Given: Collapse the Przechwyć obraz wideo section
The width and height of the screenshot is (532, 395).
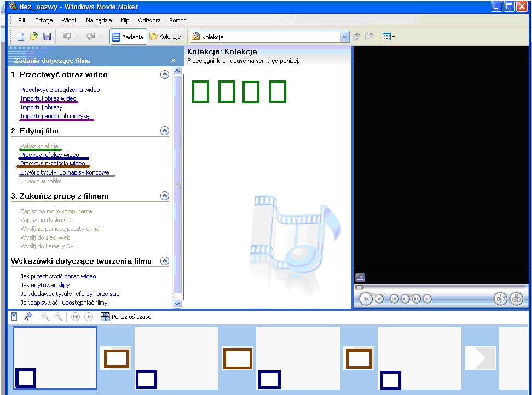Looking at the screenshot, I should [x=165, y=74].
